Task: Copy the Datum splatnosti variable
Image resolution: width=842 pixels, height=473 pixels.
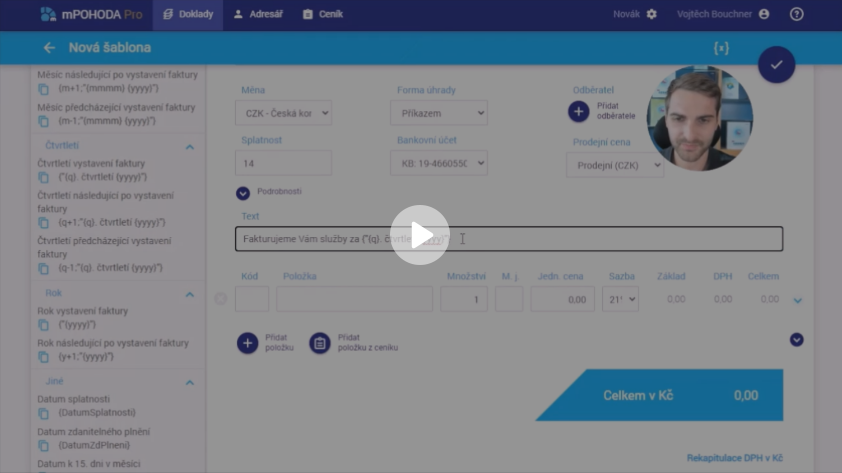Action: click(44, 413)
